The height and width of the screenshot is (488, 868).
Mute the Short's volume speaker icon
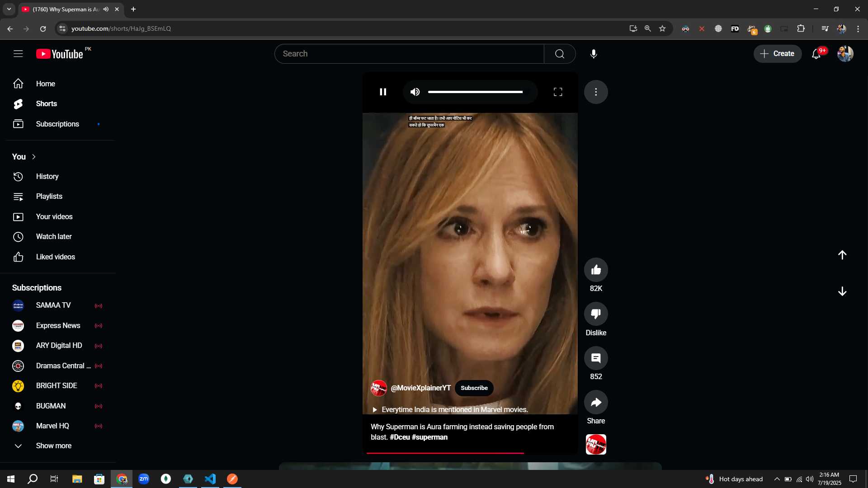click(415, 92)
